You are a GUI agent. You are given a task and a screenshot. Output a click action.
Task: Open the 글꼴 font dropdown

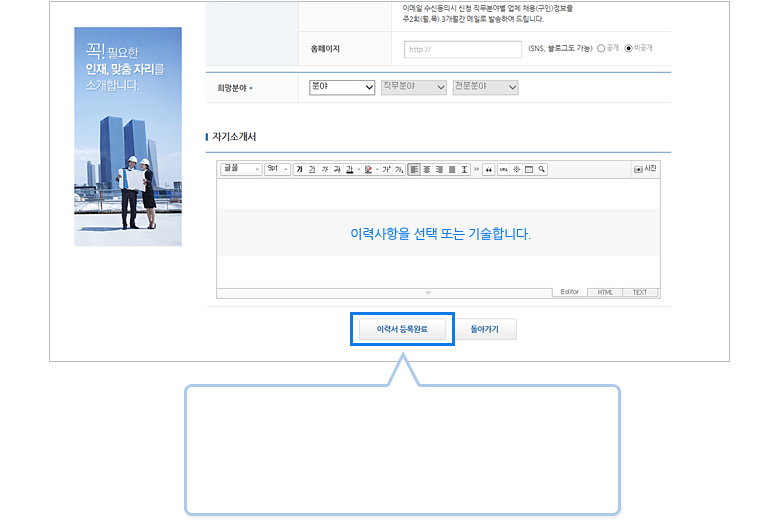[241, 170]
